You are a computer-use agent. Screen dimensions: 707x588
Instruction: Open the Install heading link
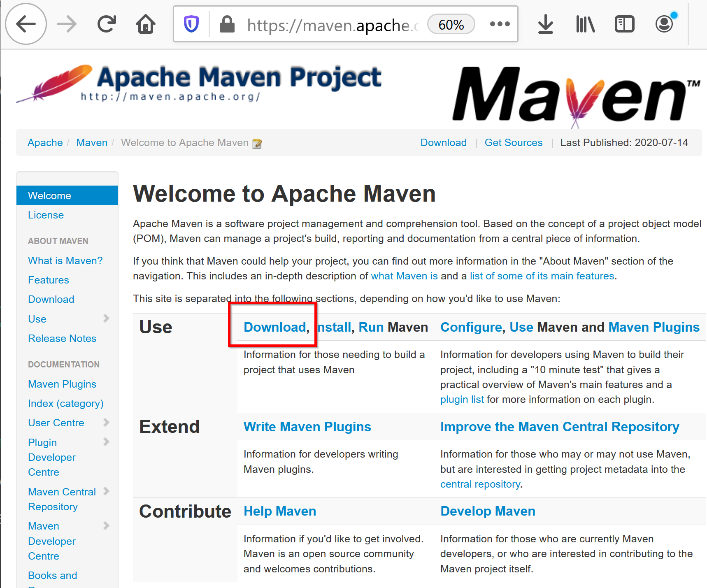pyautogui.click(x=334, y=327)
